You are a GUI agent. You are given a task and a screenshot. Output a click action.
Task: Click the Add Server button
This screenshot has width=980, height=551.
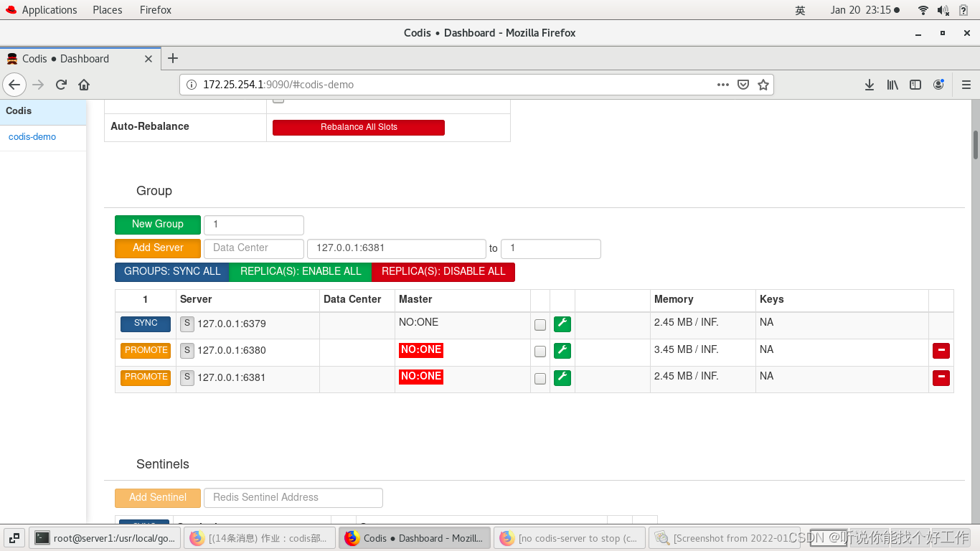point(158,248)
